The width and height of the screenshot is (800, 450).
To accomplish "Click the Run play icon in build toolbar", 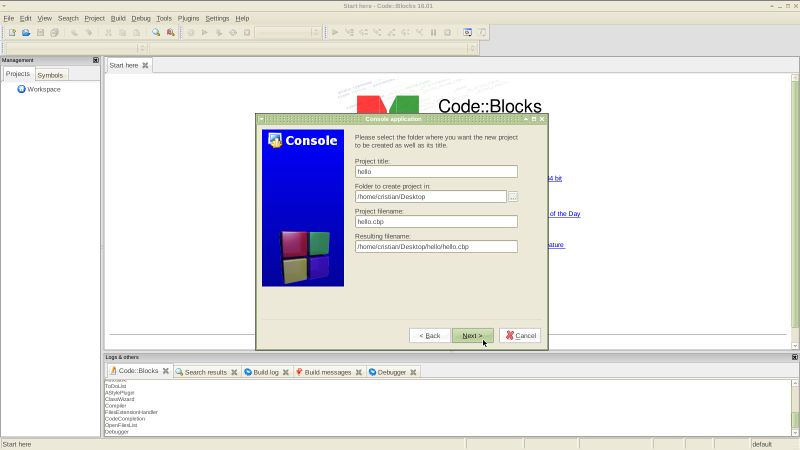I will [205, 32].
